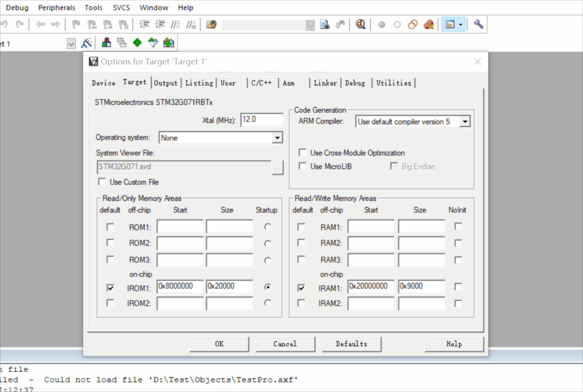Click the Clear All Bookmarks flag icon
The image size is (583, 392).
pyautogui.click(x=123, y=24)
